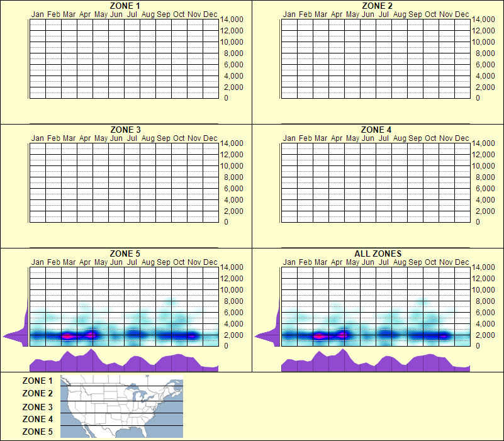Select the ZONE 2 plot title
This screenshot has height=441, width=504.
[378, 6]
